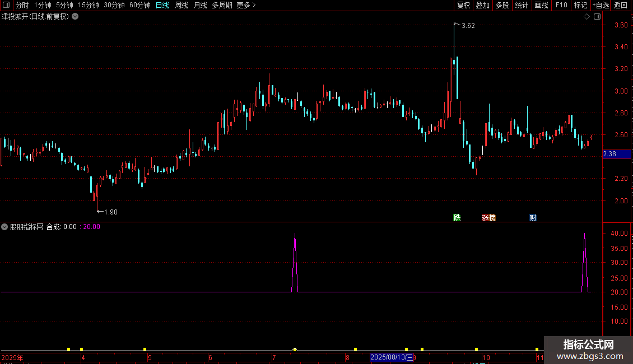The image size is (633, 364).
Task: Click the 2.38 current price label
Action: (616, 154)
